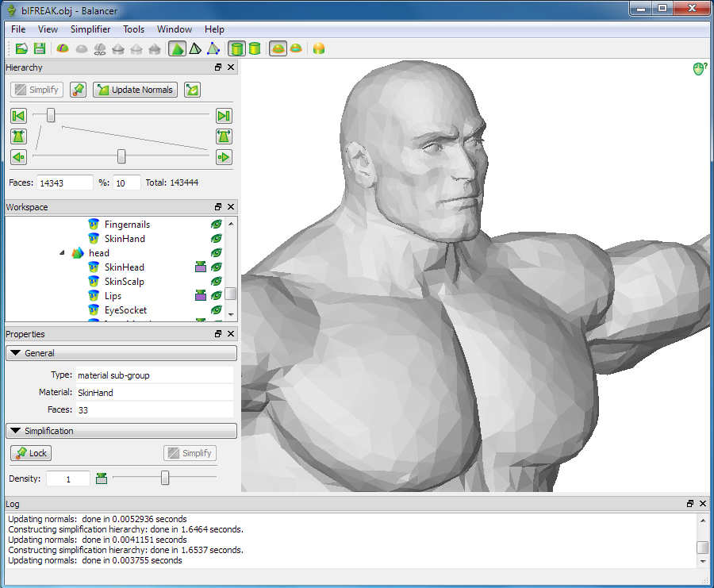
Task: Click the help icon in viewport corner
Action: point(699,69)
